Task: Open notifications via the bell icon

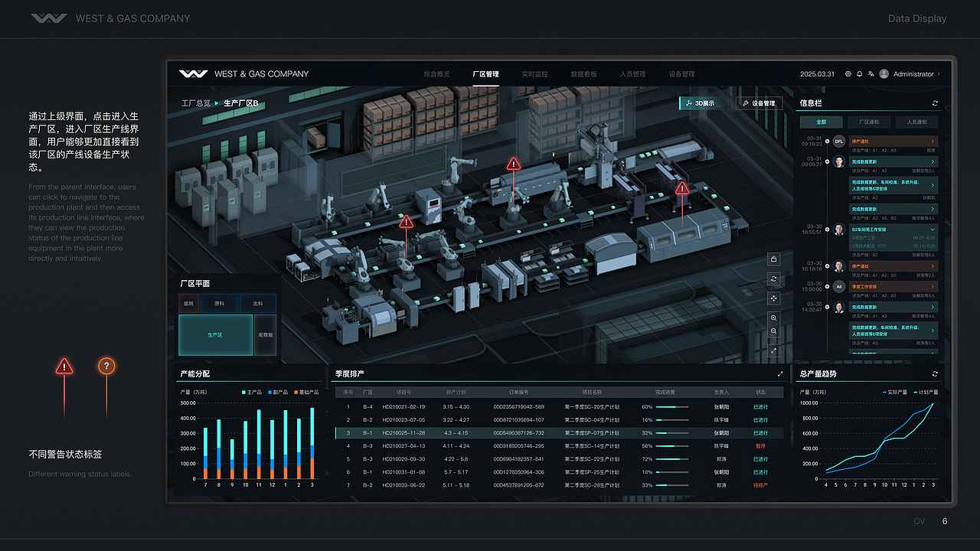Action: (x=859, y=74)
